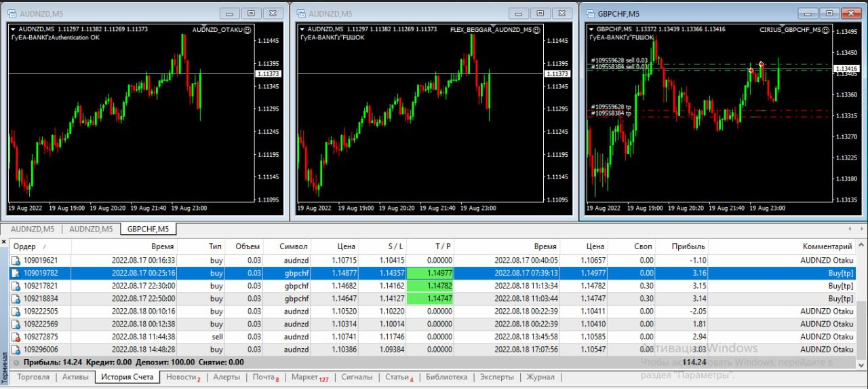The image size is (868, 389).
Task: Click the smiley icon on the FLEX_BEGGAR_AUDNZD chart
Action: [x=537, y=29]
